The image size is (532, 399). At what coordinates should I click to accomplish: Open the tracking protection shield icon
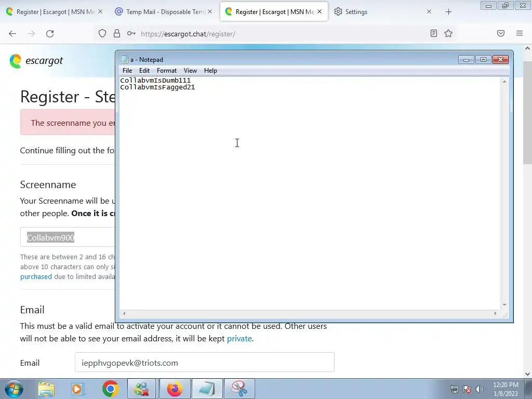click(x=102, y=33)
